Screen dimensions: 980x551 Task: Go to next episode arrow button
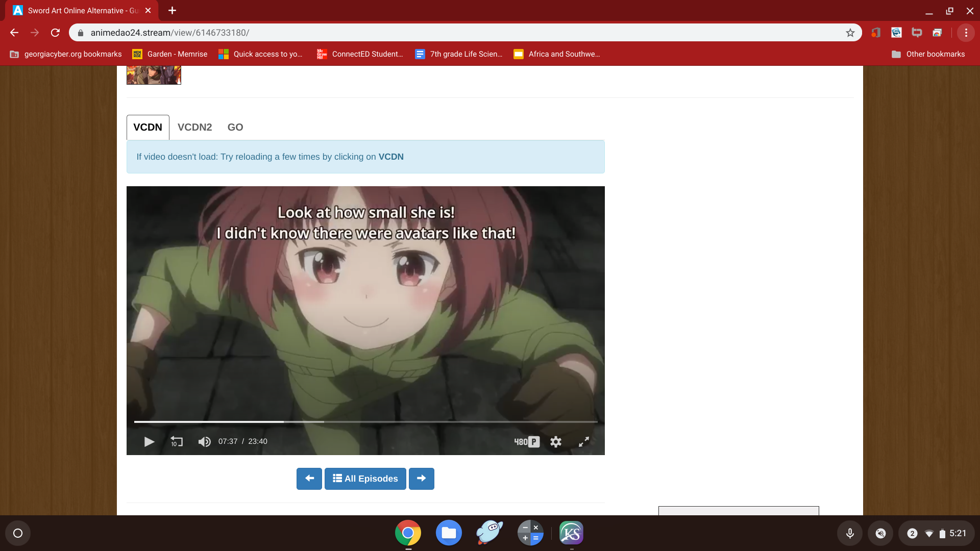(x=422, y=479)
